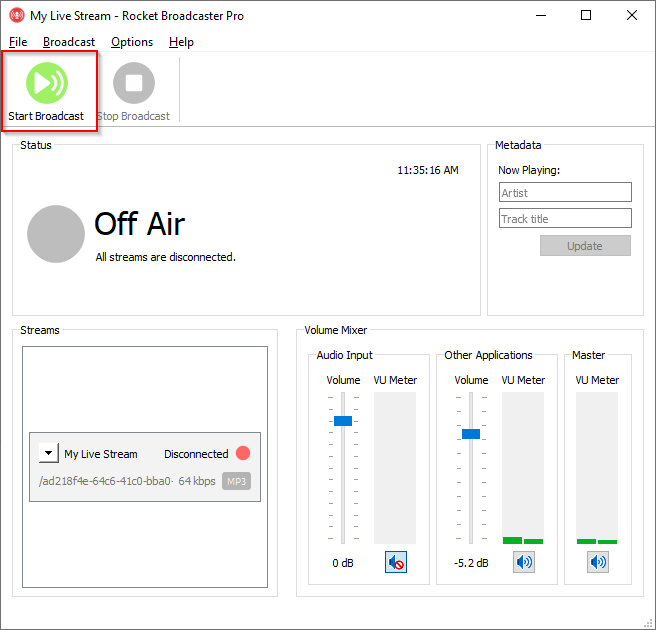This screenshot has height=630, width=656.
Task: Click the large grey Off Air indicator
Action: point(56,234)
